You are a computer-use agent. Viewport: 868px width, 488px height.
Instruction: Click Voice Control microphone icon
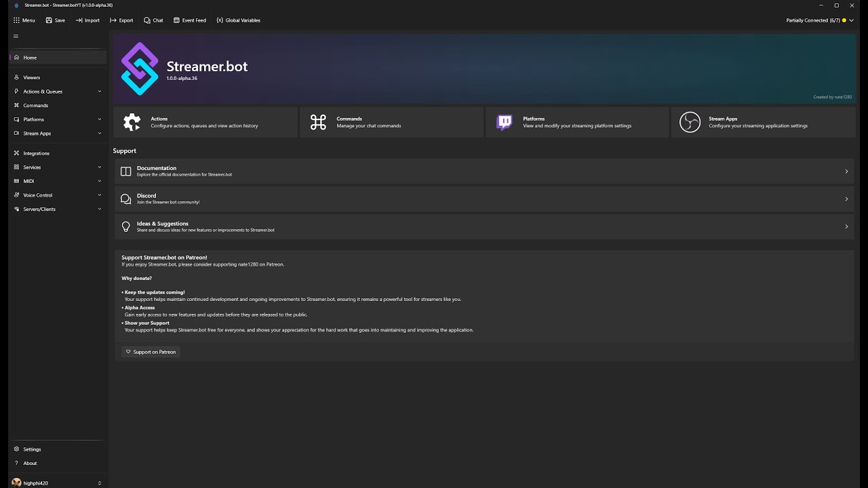pos(16,195)
